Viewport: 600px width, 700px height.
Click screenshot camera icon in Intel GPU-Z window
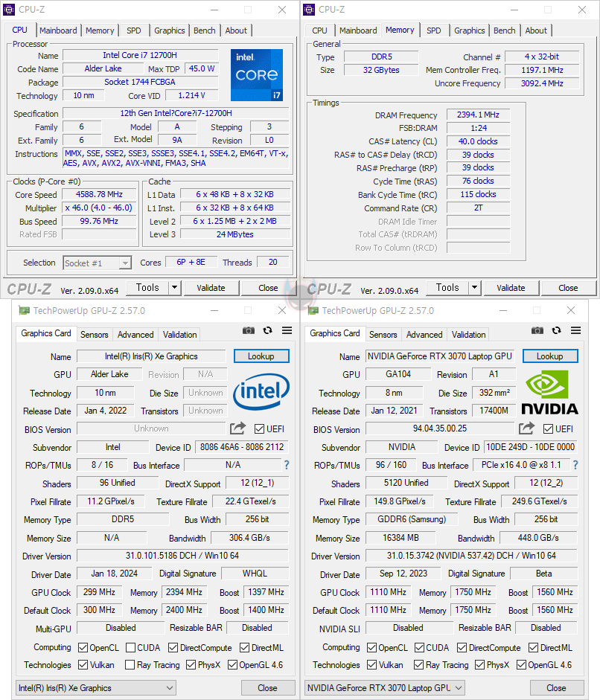click(x=249, y=330)
